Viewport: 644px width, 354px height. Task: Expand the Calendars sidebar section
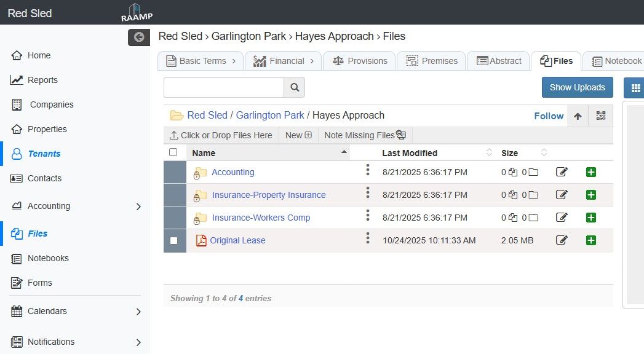[138, 312]
